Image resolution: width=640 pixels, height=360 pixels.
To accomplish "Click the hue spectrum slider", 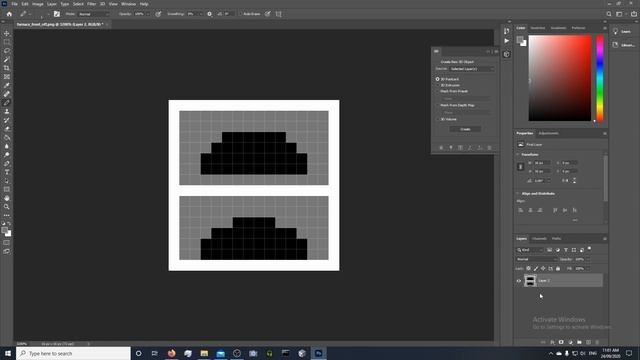I will pyautogui.click(x=600, y=78).
